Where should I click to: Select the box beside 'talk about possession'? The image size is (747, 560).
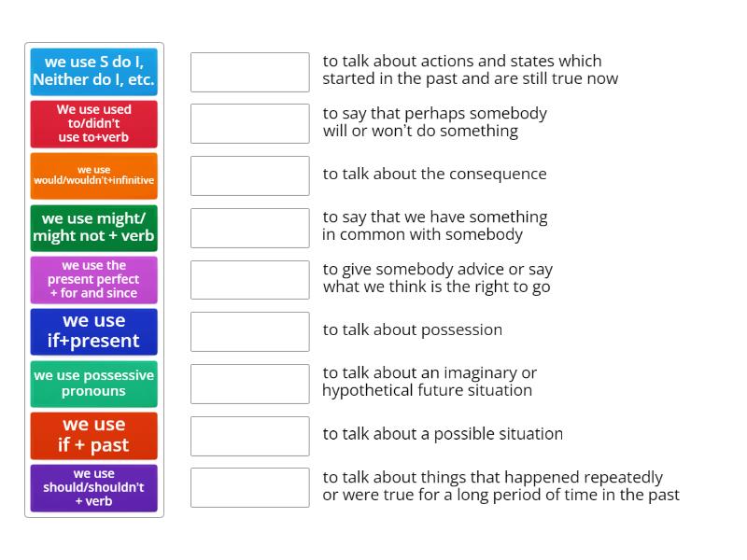(249, 331)
